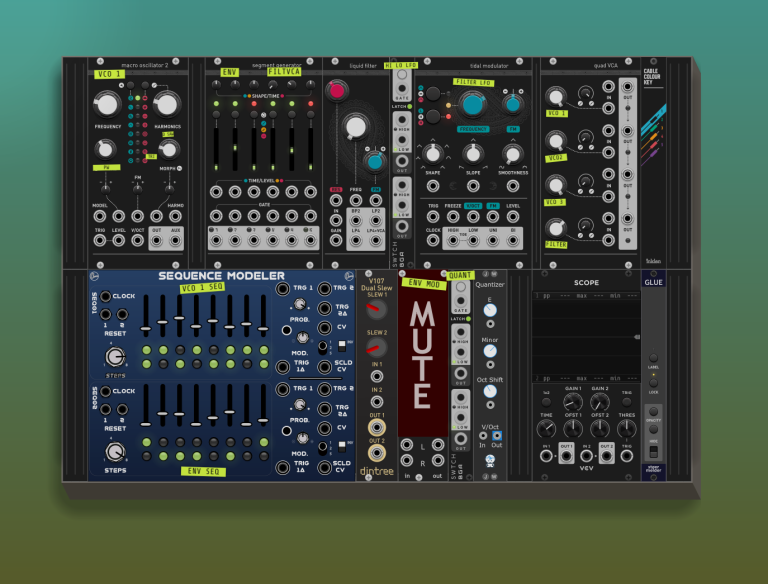Click the liquid filter IN jack
Viewport: 768px width, 584px height.
pos(336,220)
